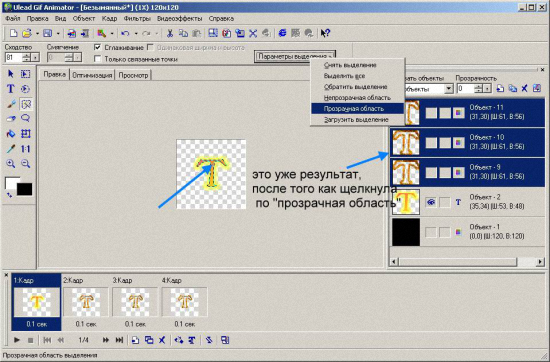Click the Cut scissors toolbar icon
Viewport: 550px width, 362px height.
pyautogui.click(x=170, y=33)
